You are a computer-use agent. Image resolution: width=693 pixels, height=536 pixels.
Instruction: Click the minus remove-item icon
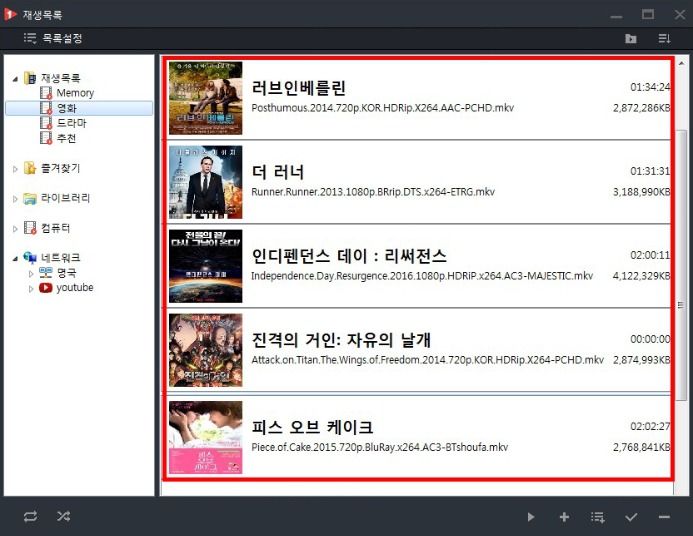point(664,517)
